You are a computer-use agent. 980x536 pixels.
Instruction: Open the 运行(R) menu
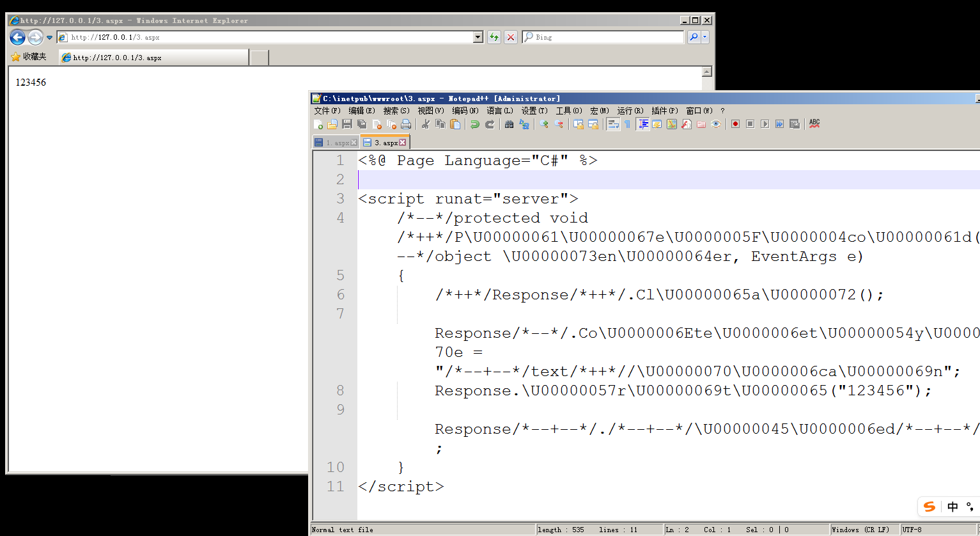[630, 111]
